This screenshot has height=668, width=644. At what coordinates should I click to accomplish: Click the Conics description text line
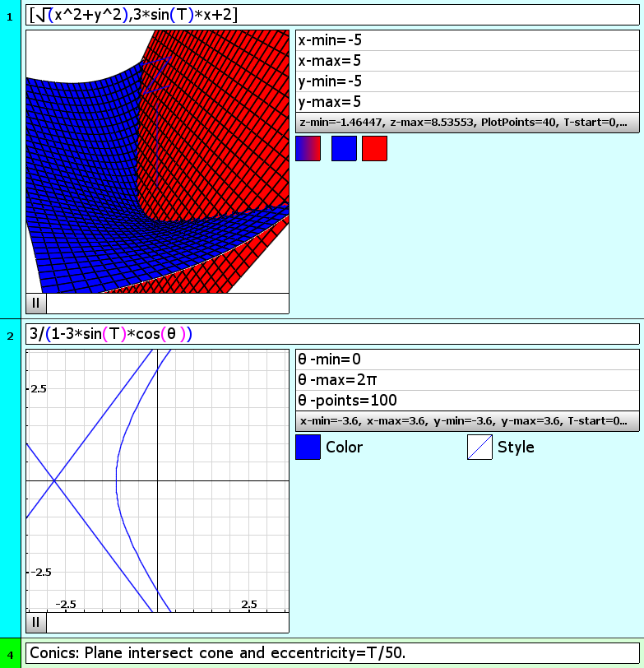[332, 653]
